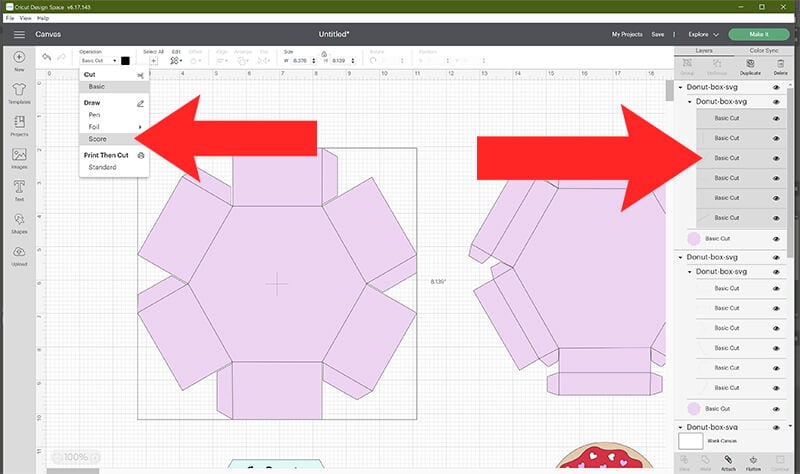Click the width size input field
800x474 pixels.
coord(301,60)
